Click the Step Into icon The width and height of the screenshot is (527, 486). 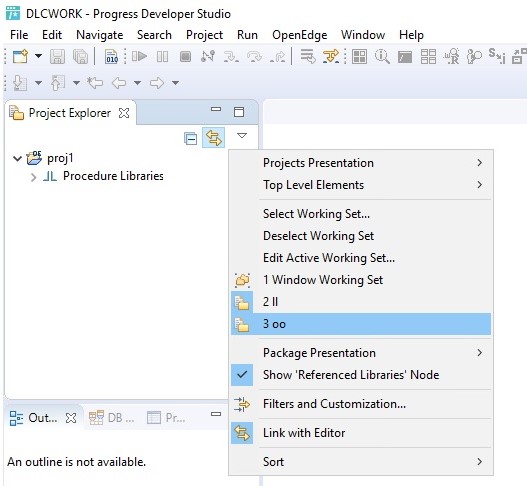coord(231,57)
